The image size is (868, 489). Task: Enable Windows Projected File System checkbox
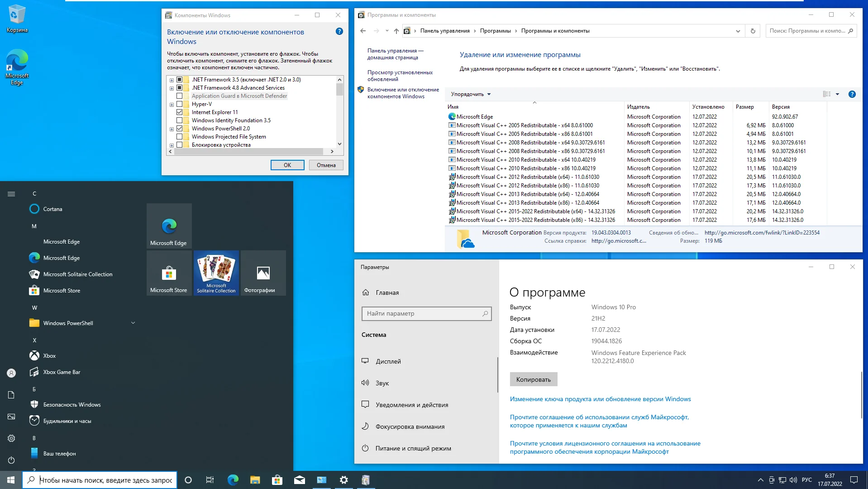pyautogui.click(x=180, y=137)
